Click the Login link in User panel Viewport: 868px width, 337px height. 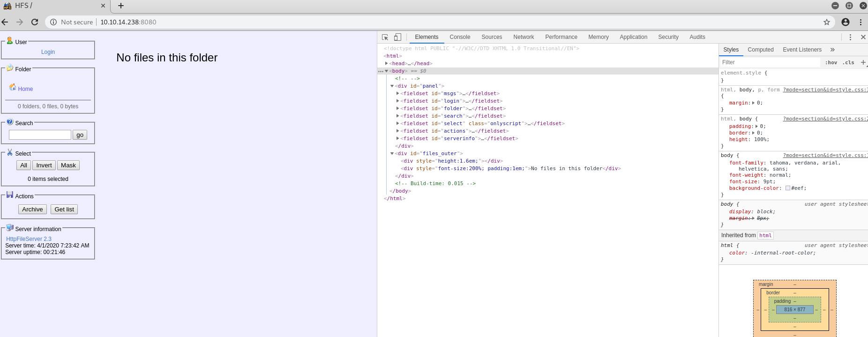tap(48, 52)
